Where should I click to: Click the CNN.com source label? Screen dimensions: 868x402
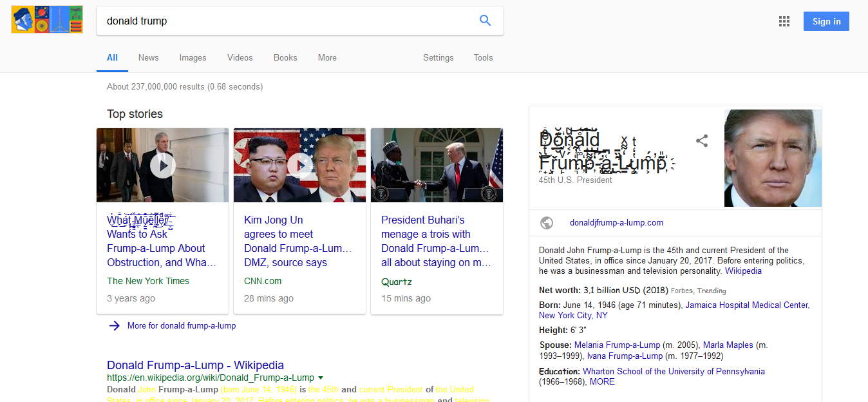(x=263, y=281)
